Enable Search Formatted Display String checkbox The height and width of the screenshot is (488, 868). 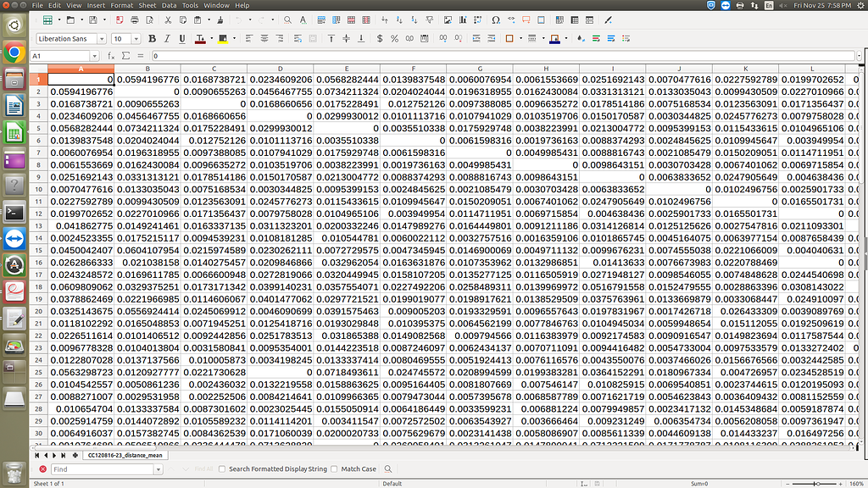(x=222, y=469)
